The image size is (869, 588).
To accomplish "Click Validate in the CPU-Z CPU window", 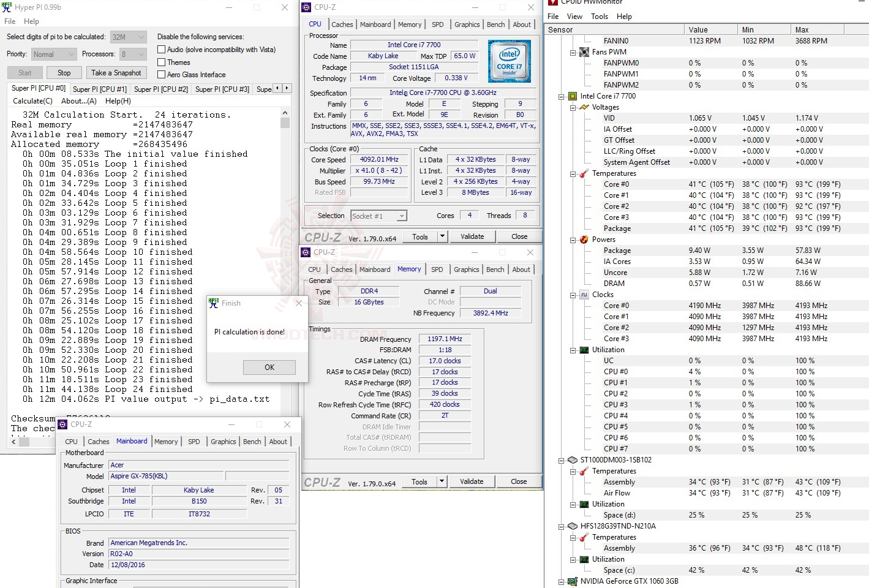I will tap(472, 236).
